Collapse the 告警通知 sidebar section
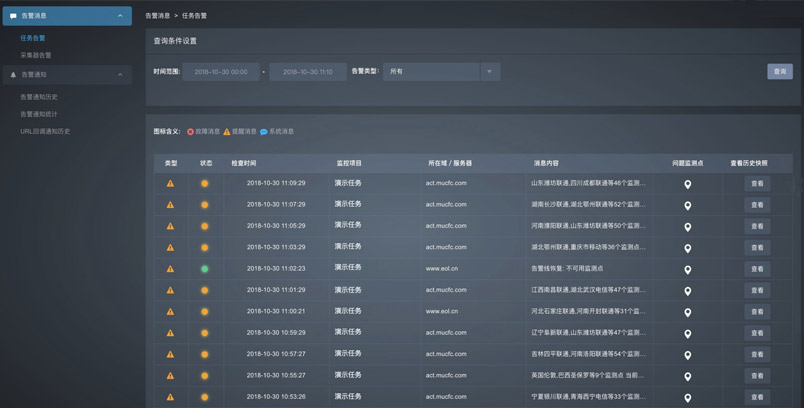This screenshot has height=408, width=804. coord(120,75)
